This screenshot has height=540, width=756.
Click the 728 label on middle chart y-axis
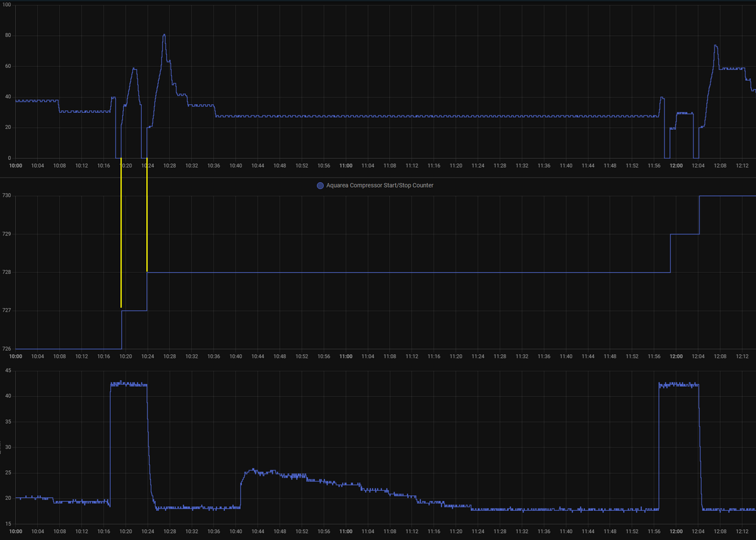click(x=7, y=272)
